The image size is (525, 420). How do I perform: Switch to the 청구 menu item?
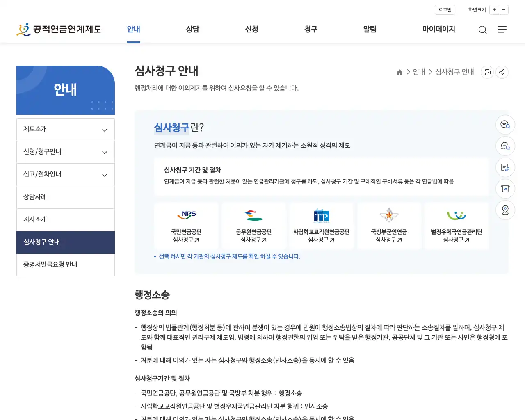(x=310, y=29)
